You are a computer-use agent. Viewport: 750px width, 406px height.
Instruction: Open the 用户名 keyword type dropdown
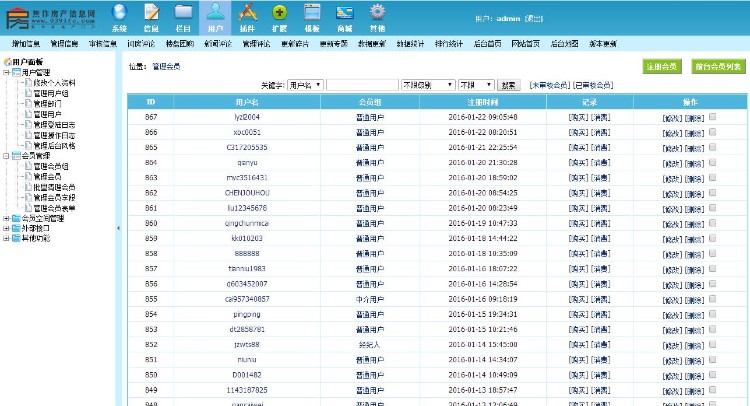pos(305,85)
